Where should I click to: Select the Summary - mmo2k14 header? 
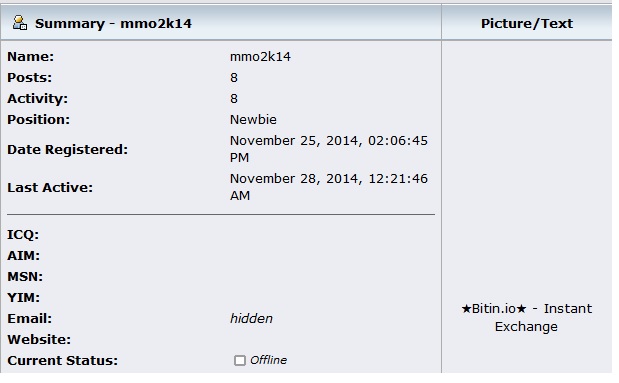[113, 23]
